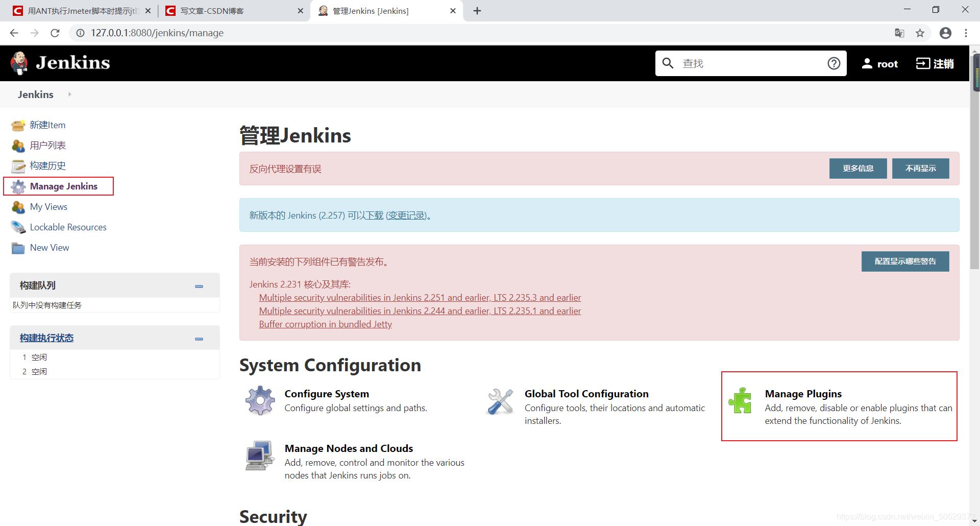Click the 构建历史 notepad icon
Viewport: 980px width, 526px height.
[x=18, y=166]
